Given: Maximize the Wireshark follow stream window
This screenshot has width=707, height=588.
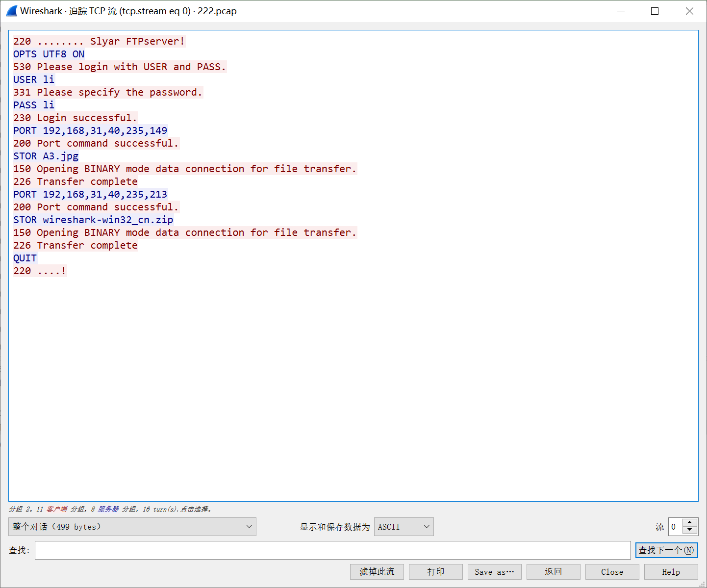Looking at the screenshot, I should 655,11.
